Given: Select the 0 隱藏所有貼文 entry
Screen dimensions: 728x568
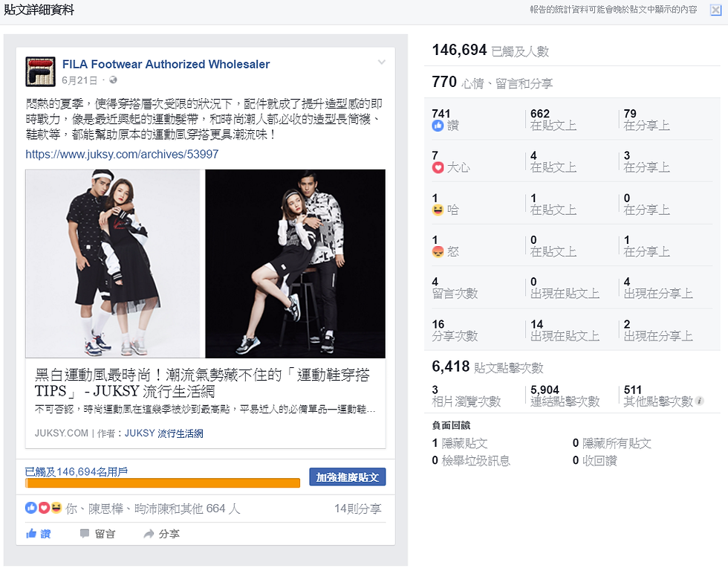Looking at the screenshot, I should [x=612, y=443].
